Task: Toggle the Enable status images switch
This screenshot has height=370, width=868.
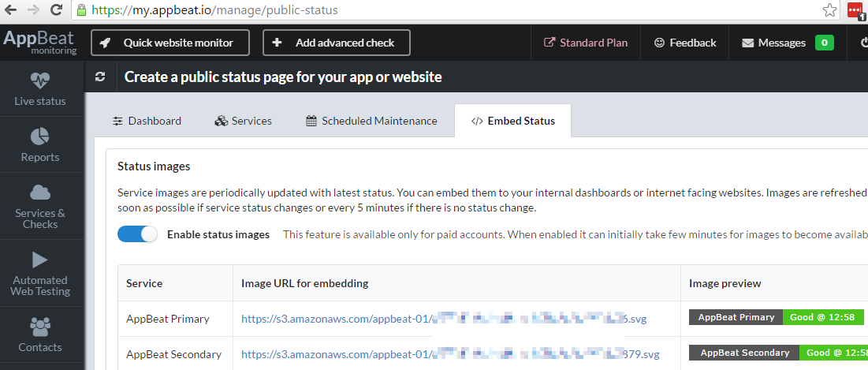Action: (137, 234)
